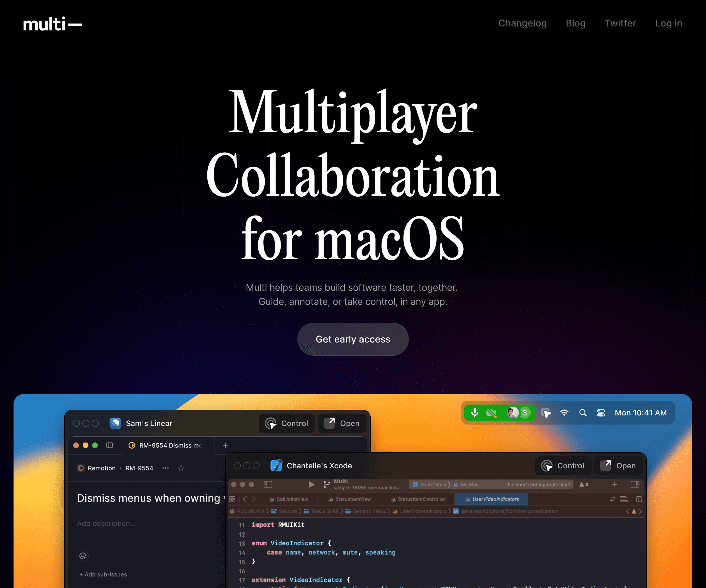Toggle the green microphone icon in menu bar

click(474, 412)
